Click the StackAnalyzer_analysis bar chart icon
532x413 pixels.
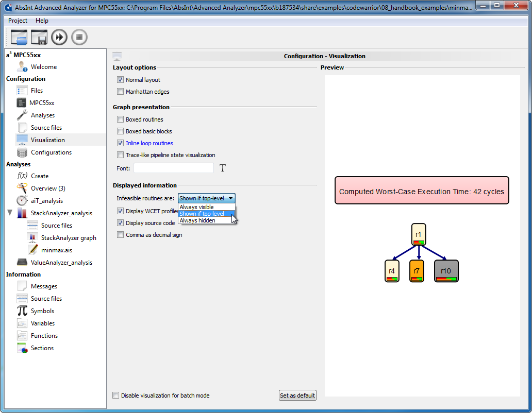(22, 213)
